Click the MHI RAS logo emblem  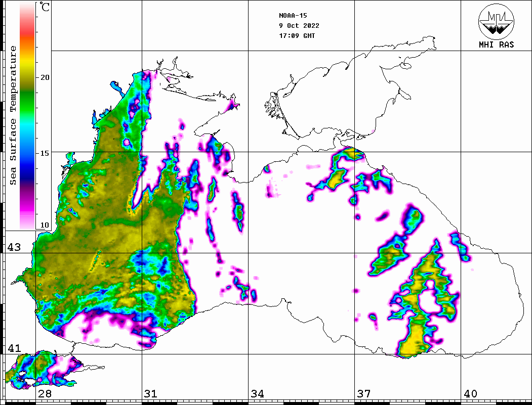coord(496,21)
